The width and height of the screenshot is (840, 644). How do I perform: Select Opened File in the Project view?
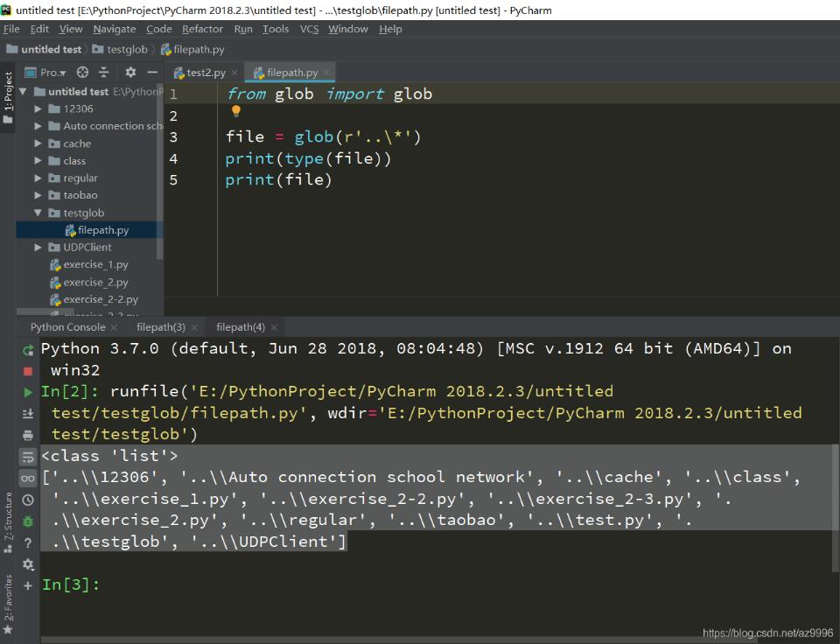click(x=83, y=72)
